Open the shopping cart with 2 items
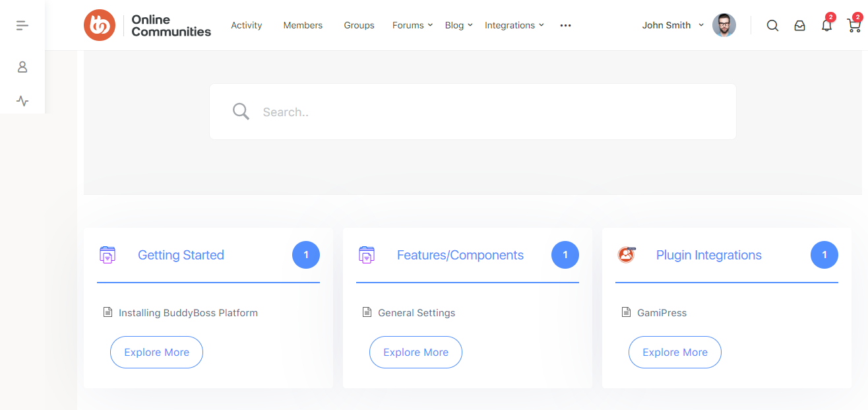868x410 pixels. (x=853, y=25)
